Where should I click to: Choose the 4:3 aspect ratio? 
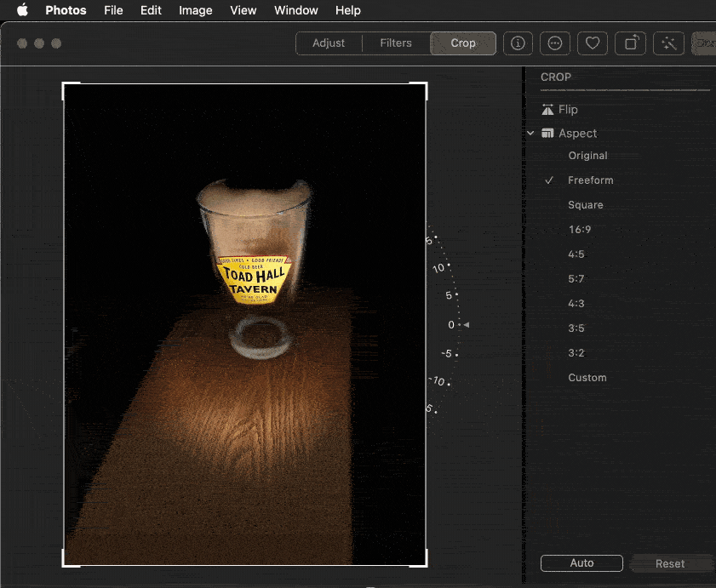pos(576,304)
